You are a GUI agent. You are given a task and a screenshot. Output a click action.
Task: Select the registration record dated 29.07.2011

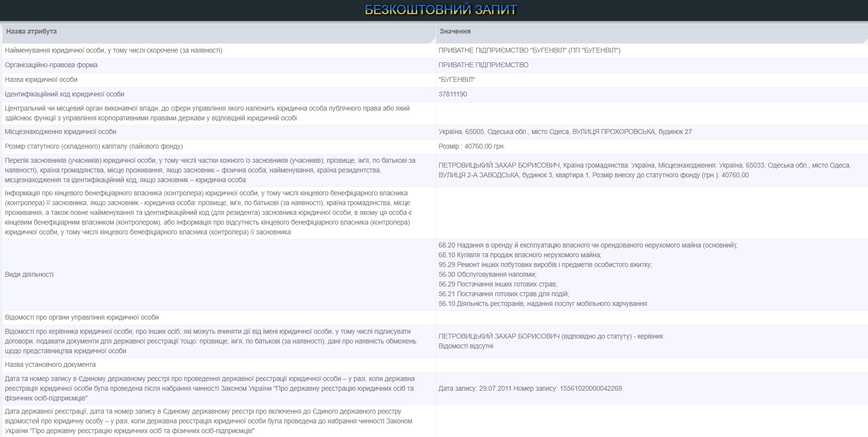click(530, 388)
